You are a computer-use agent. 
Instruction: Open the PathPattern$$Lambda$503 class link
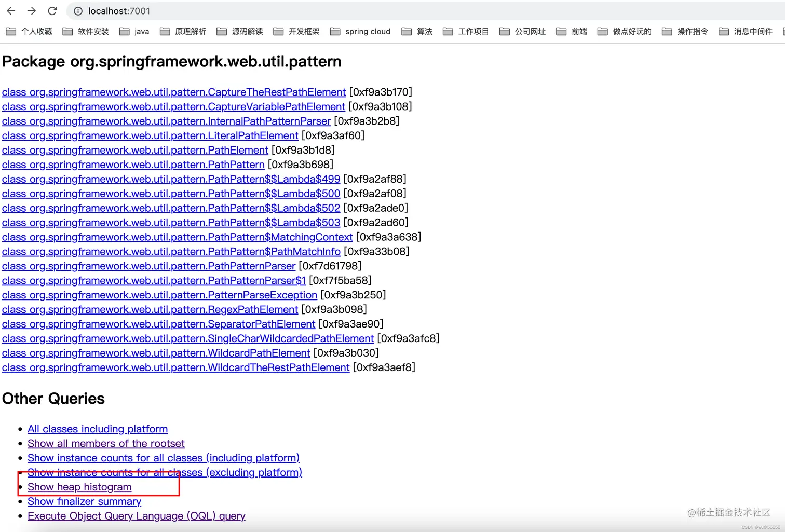click(x=171, y=223)
